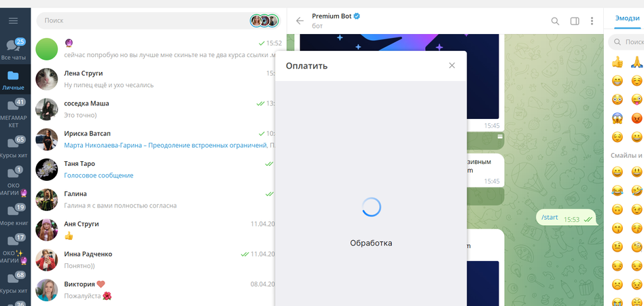
Task: Open the Все чаты folder
Action: point(15,50)
